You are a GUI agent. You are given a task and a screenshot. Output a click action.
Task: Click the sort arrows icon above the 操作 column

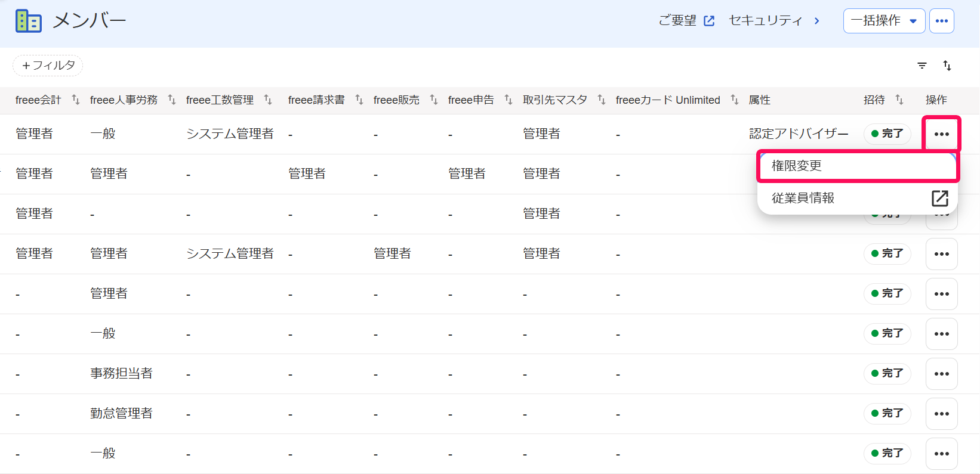click(947, 66)
